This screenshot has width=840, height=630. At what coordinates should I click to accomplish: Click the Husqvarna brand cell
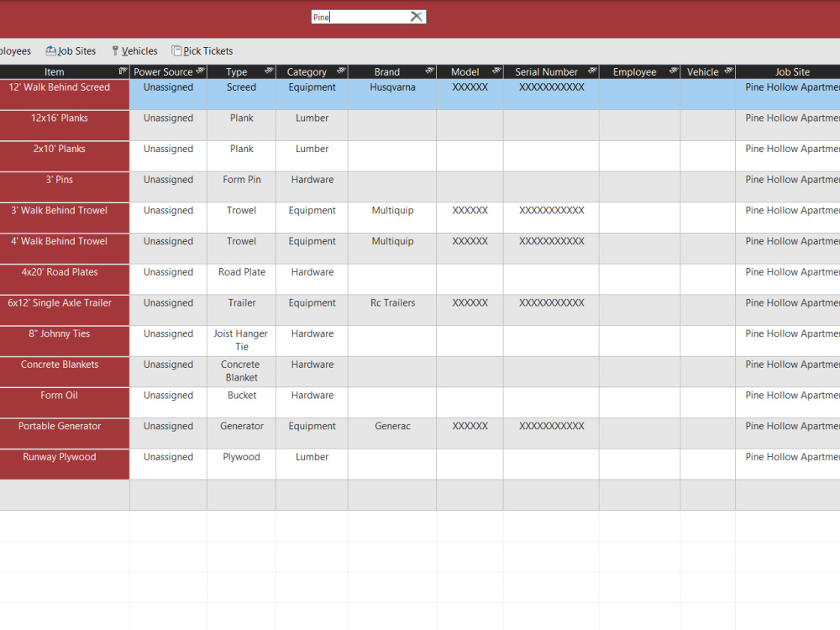tap(392, 94)
